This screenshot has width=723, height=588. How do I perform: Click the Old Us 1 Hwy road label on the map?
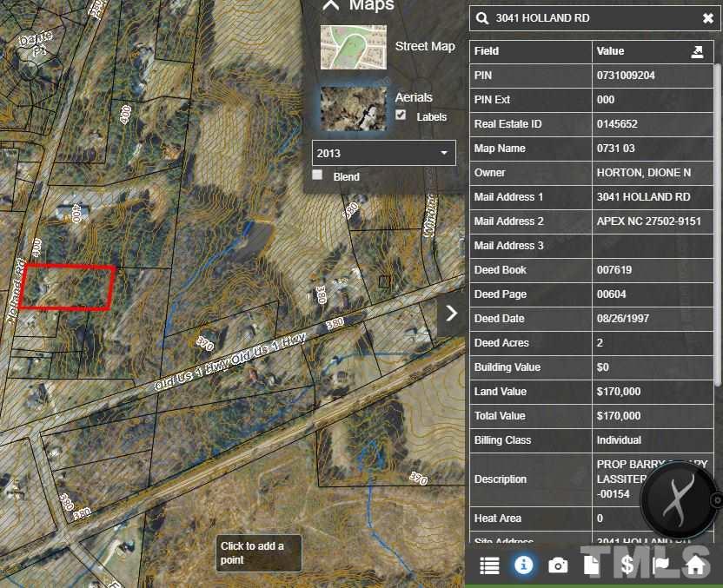[229, 362]
